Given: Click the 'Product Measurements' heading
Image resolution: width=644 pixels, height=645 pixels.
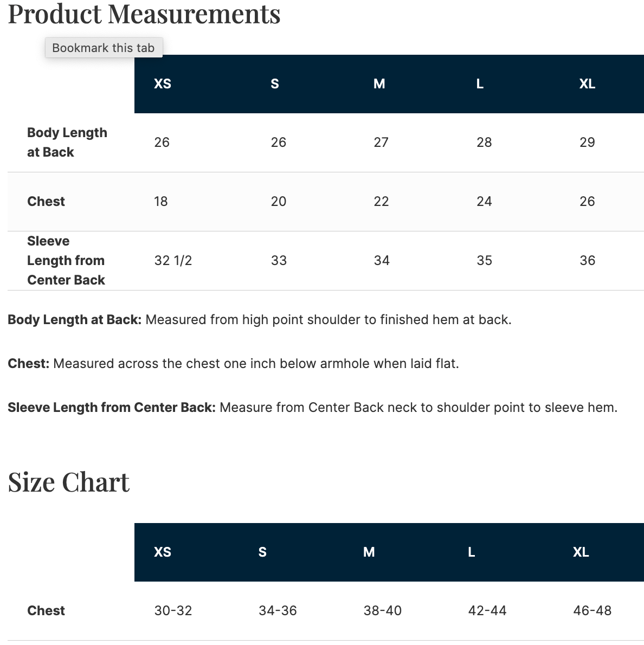Looking at the screenshot, I should (144, 14).
